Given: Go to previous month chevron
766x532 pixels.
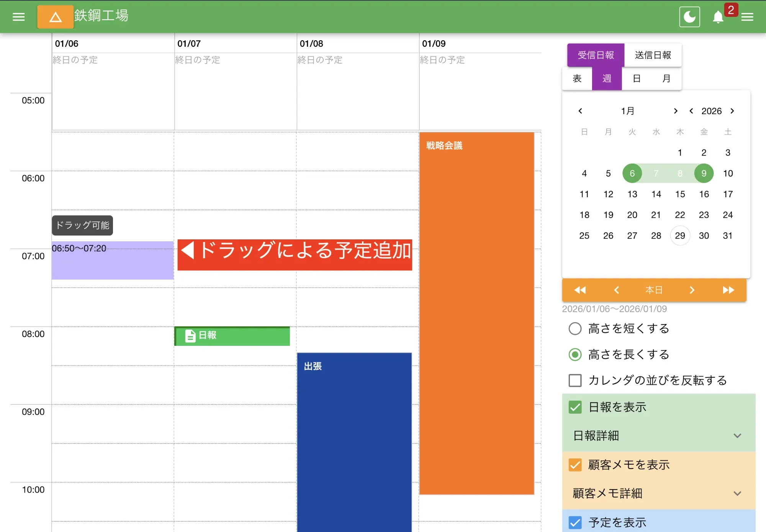Looking at the screenshot, I should pos(580,111).
